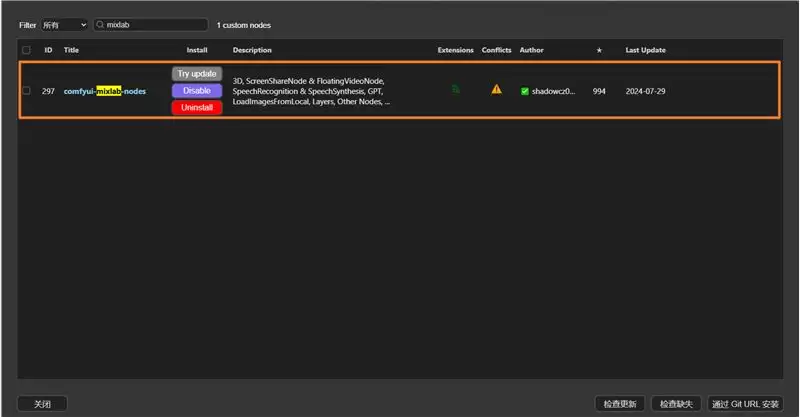This screenshot has height=417, width=800.
Task: Click the green extensions icon in row 297
Action: click(456, 90)
